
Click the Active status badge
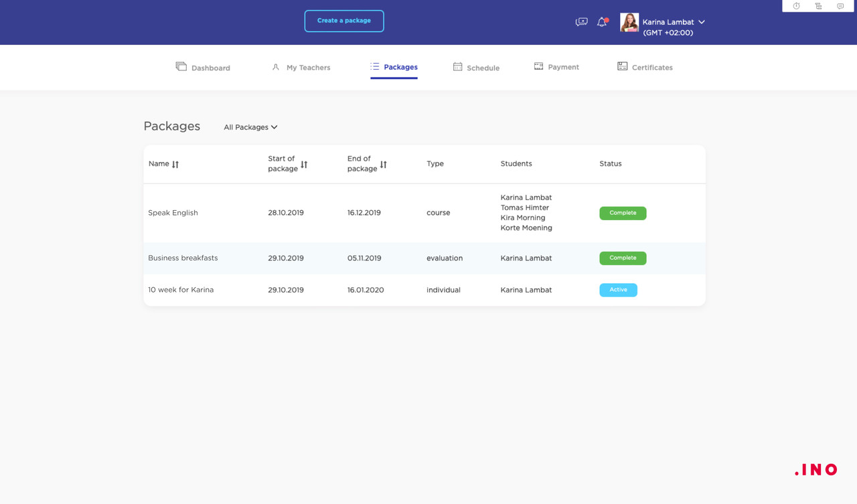(618, 290)
